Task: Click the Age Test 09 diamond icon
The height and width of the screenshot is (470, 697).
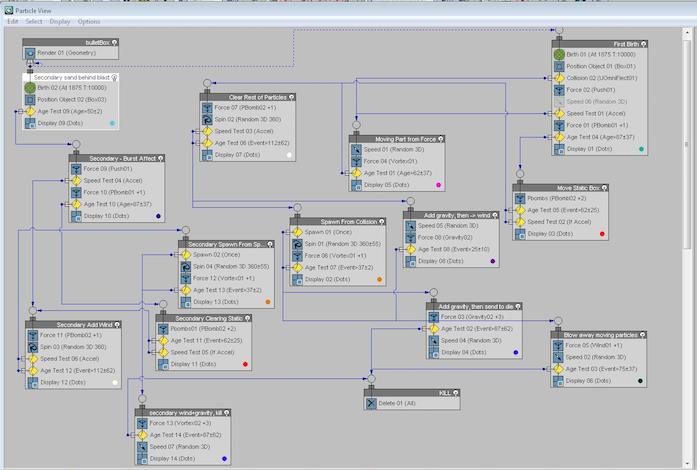Action: pyautogui.click(x=30, y=111)
